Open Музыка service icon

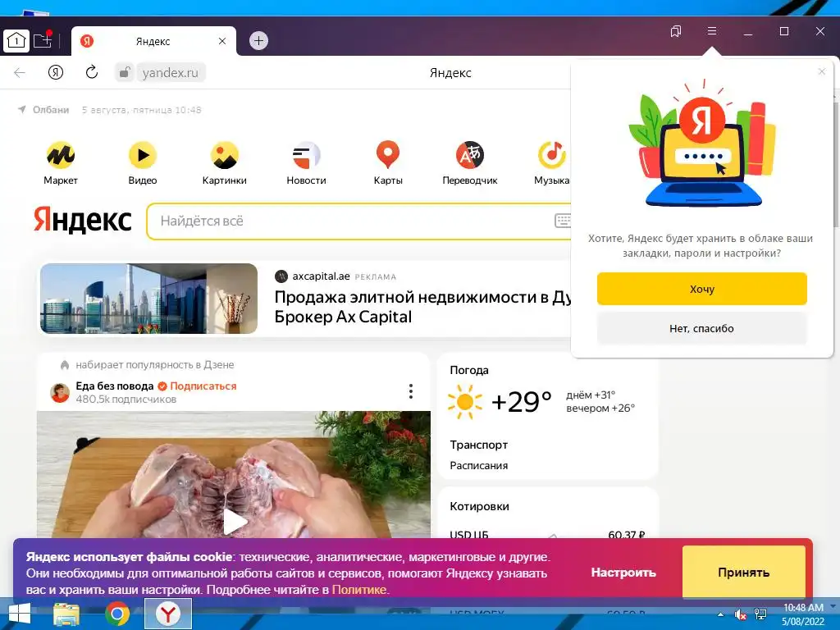[x=552, y=163]
